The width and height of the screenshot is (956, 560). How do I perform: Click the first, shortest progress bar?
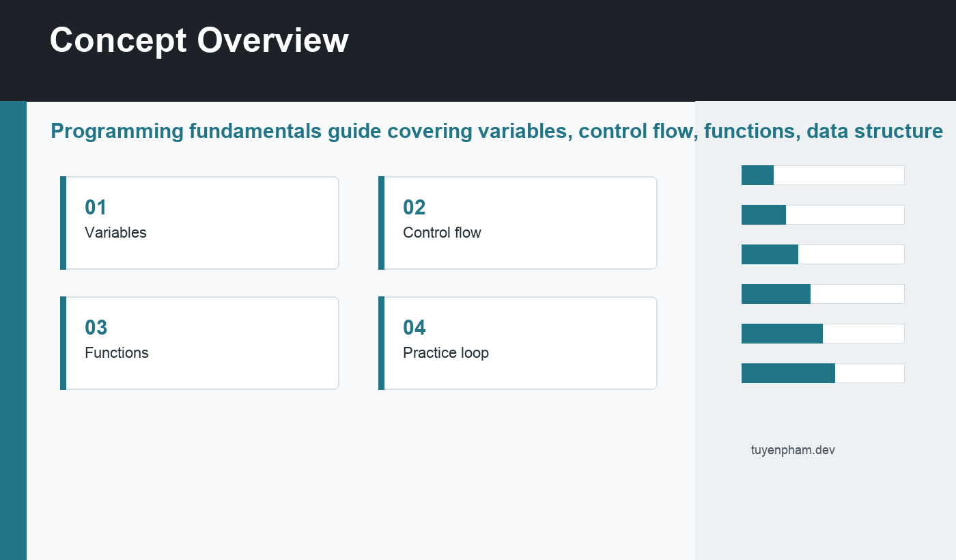click(823, 175)
